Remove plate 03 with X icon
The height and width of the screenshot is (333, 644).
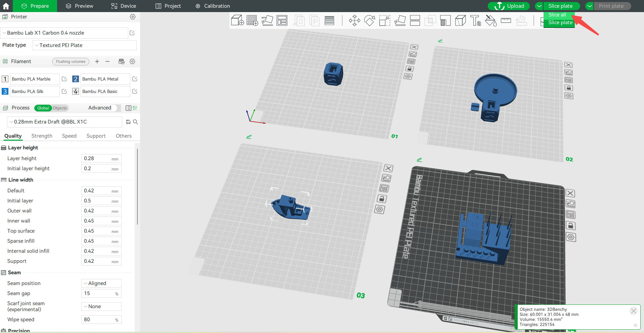coord(388,168)
